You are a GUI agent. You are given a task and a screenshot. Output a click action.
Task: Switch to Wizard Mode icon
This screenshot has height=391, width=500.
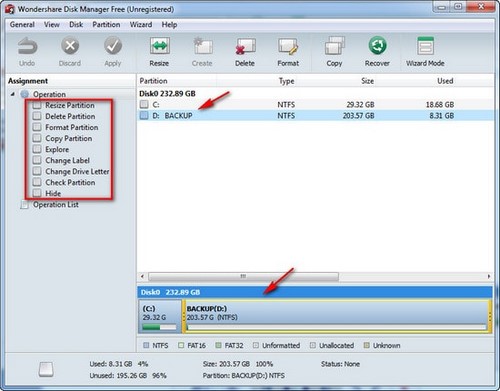pos(425,46)
